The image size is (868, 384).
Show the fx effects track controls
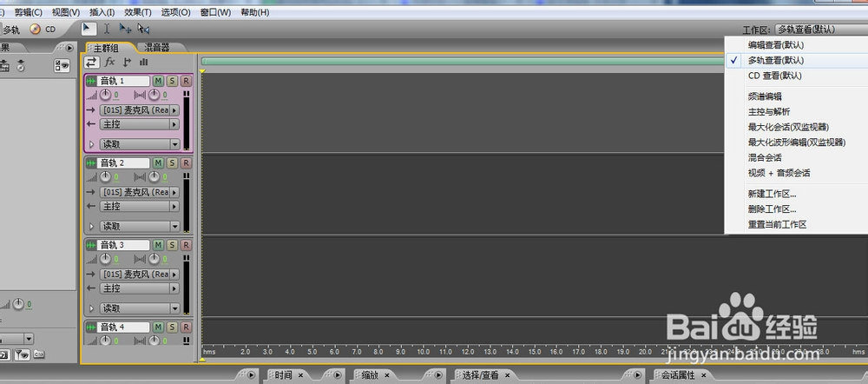[109, 62]
